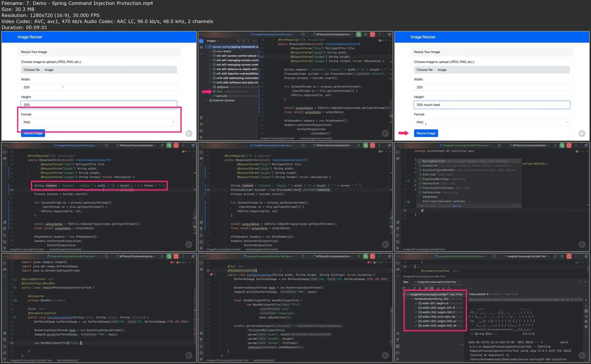The image size is (591, 364).
Task: Click the Height field containing '200; touch fixed'
Action: [x=492, y=105]
